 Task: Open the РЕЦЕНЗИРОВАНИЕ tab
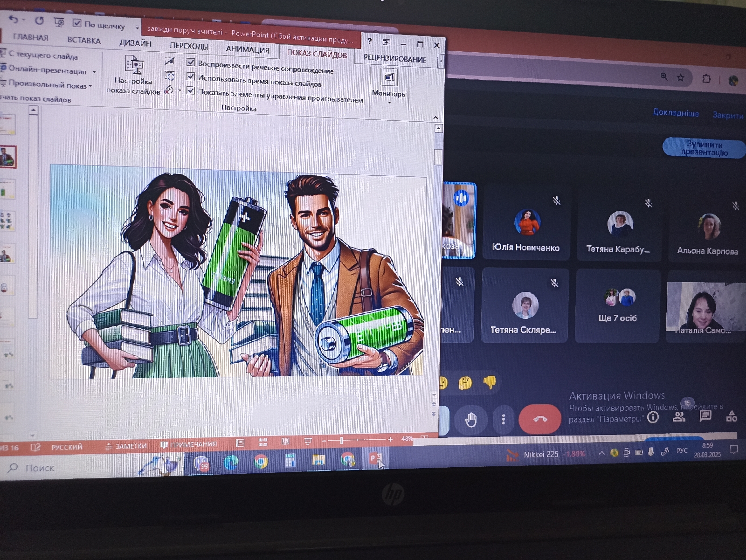[x=394, y=59]
